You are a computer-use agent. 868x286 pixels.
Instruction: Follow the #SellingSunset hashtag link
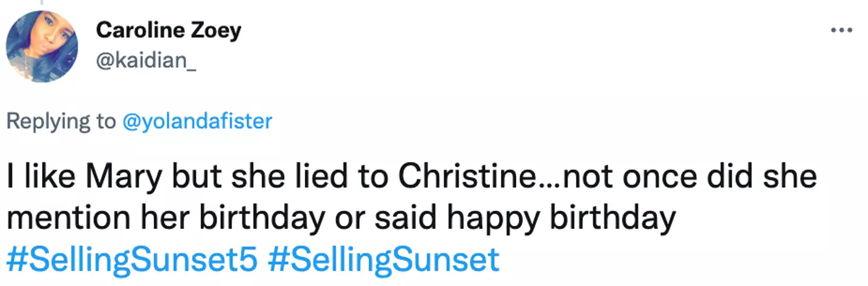click(382, 260)
